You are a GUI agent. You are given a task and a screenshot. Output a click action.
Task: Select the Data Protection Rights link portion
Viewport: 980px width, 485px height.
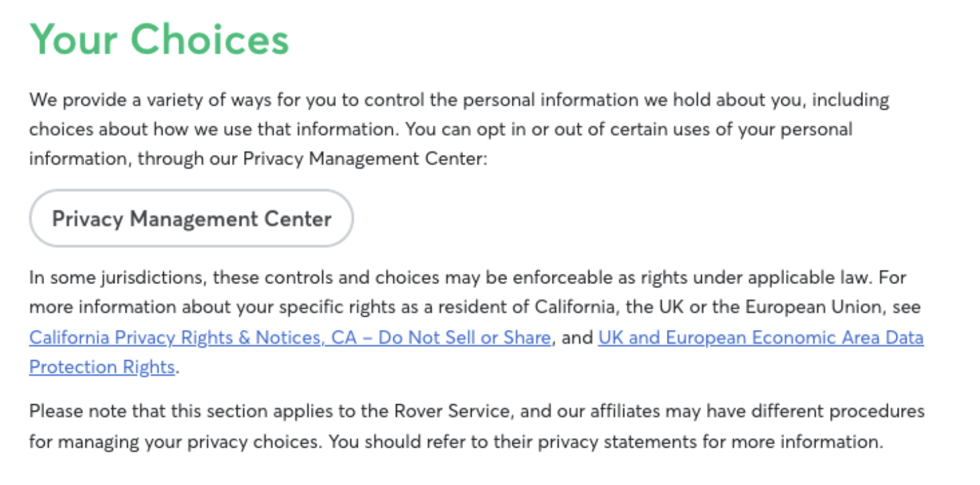pyautogui.click(x=102, y=367)
